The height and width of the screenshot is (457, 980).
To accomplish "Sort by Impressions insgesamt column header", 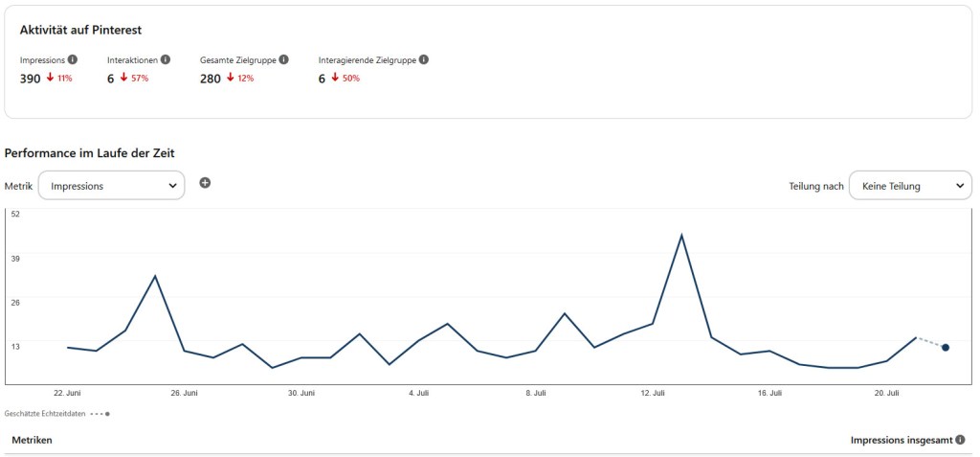I will (x=901, y=440).
